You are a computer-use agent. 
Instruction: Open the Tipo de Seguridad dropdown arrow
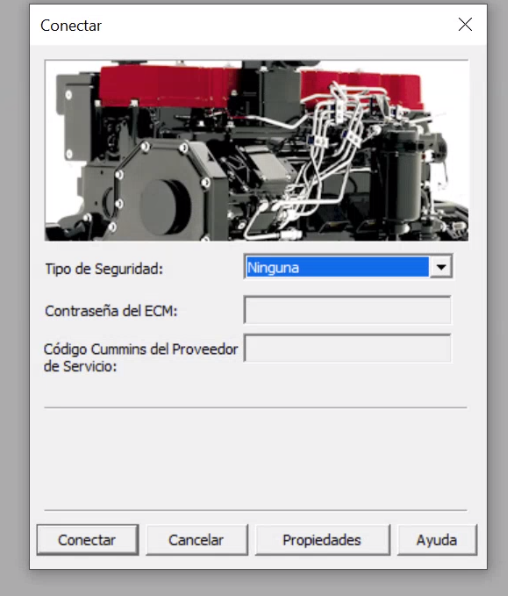pyautogui.click(x=441, y=267)
